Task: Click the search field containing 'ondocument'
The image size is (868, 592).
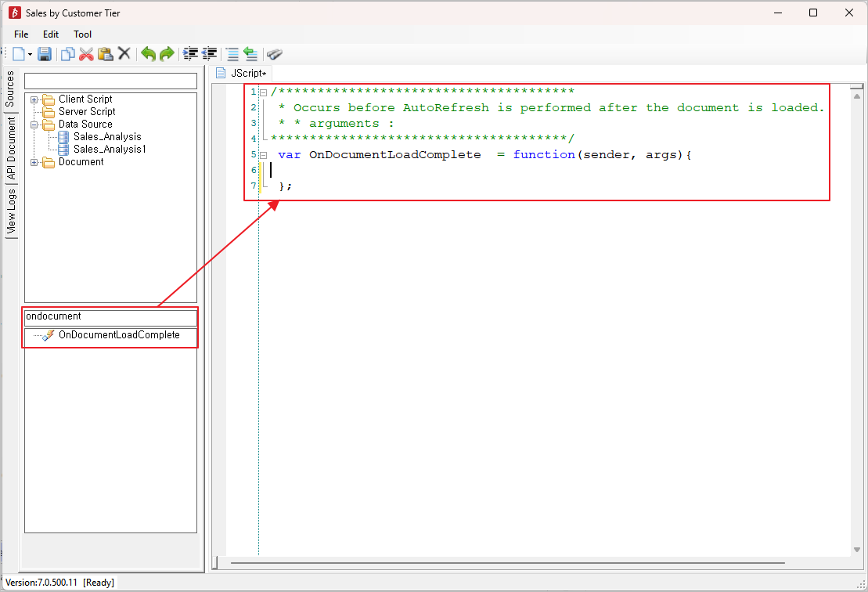Action: (110, 317)
